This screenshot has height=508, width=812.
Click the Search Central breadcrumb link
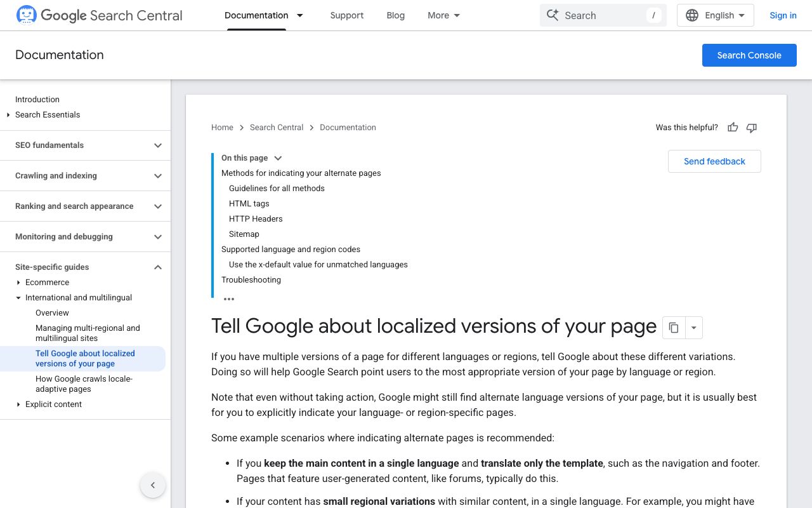coord(277,128)
